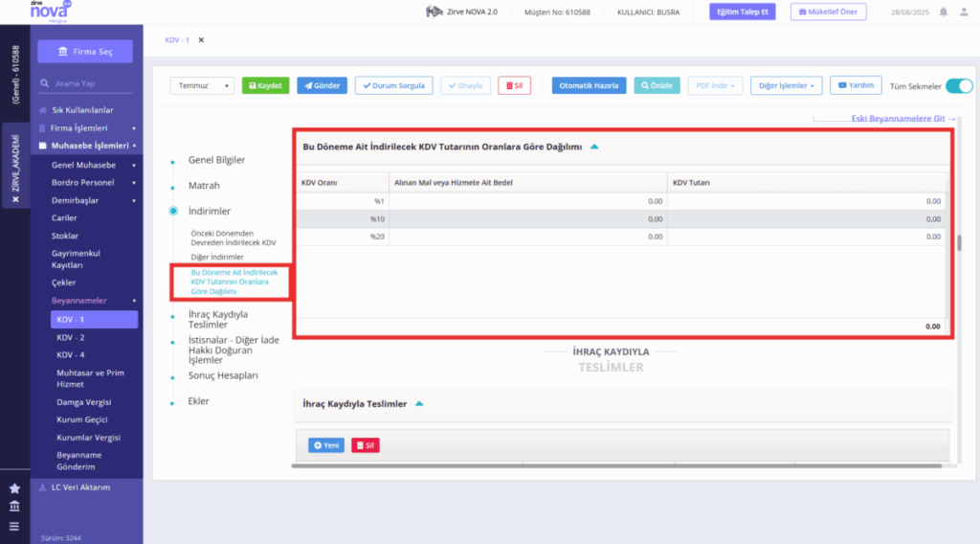Open the hamburger menu icon at bottom left
Screen dimensions: 980x544
click(x=14, y=527)
